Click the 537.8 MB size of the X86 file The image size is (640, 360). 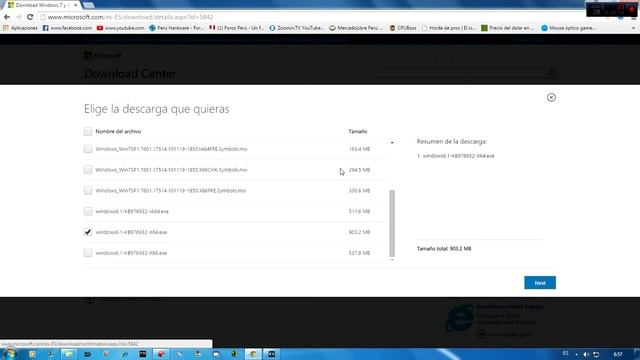(x=359, y=253)
